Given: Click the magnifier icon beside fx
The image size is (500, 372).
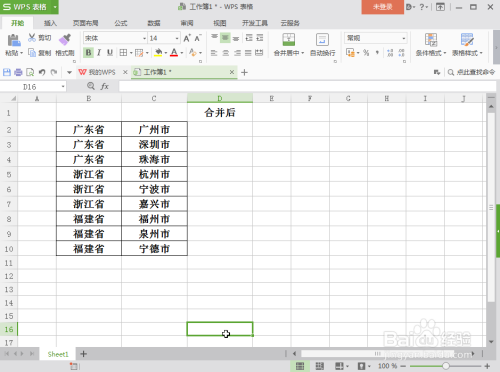Looking at the screenshot, I should pos(91,86).
